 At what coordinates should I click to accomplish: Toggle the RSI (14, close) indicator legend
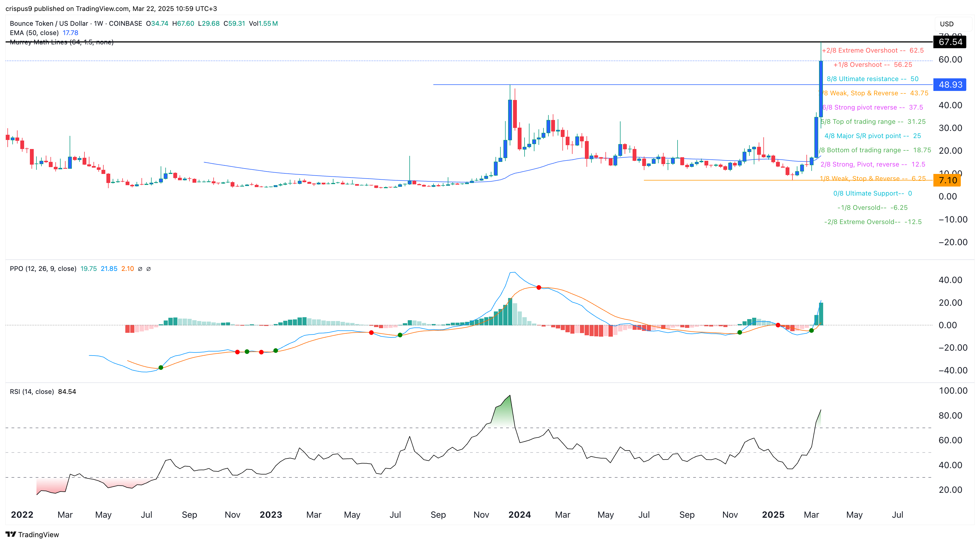pyautogui.click(x=32, y=391)
